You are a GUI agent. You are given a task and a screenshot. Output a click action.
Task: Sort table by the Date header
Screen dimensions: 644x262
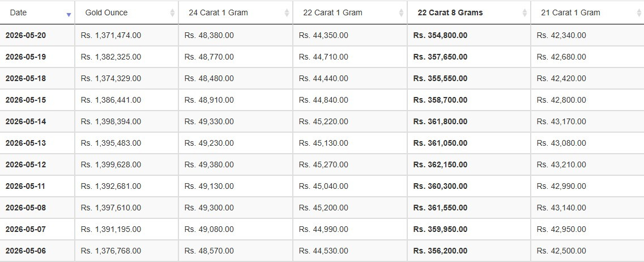[x=18, y=12]
